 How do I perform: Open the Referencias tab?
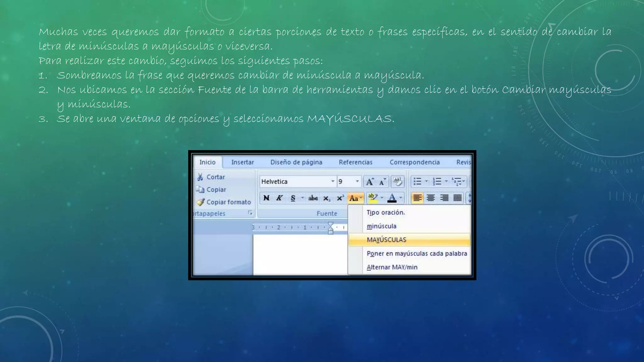[x=355, y=162]
